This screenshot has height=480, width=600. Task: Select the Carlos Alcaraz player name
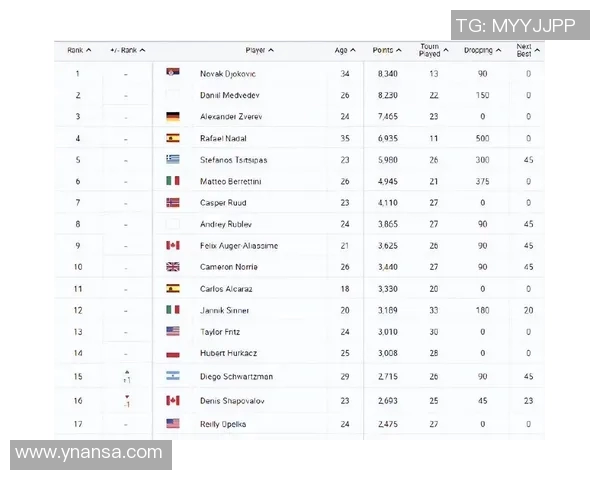[224, 288]
